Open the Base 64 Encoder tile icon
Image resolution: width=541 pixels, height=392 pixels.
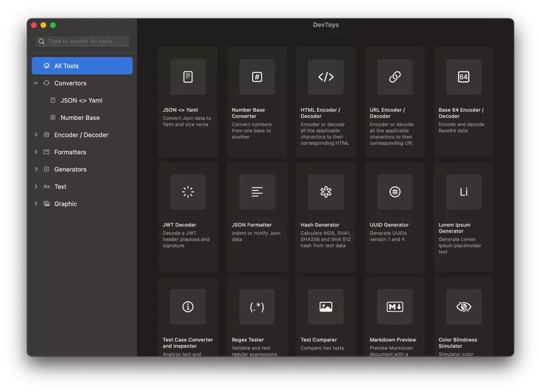(464, 77)
